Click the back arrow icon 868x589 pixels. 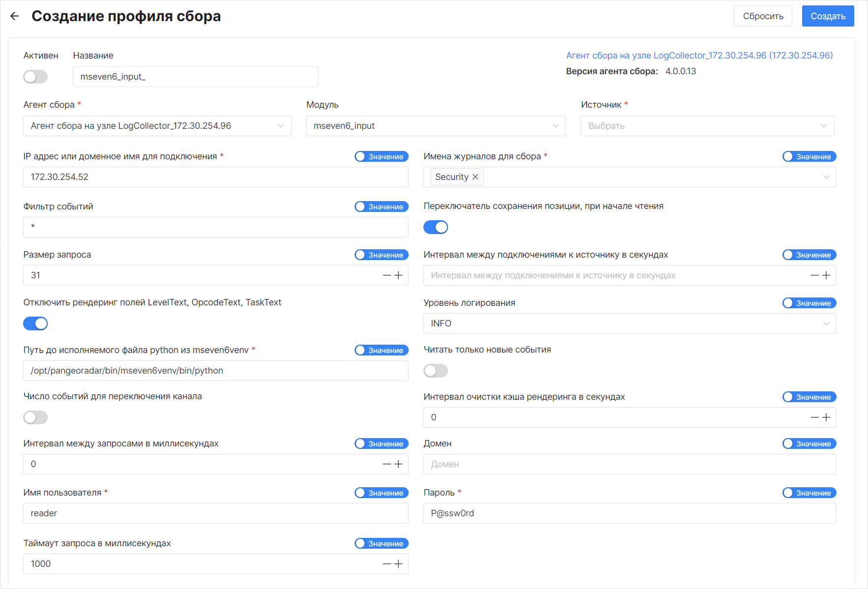click(x=15, y=16)
